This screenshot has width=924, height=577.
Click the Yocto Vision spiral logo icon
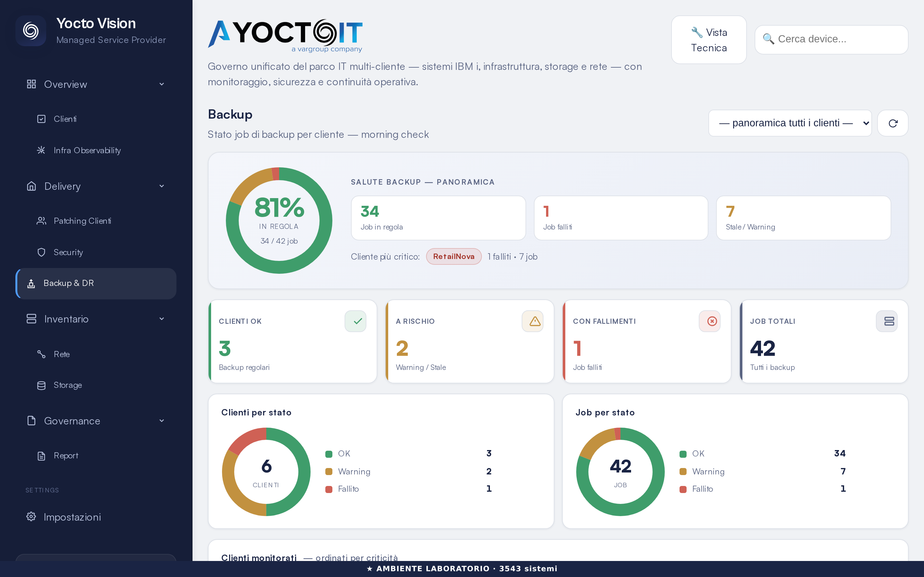pyautogui.click(x=31, y=31)
